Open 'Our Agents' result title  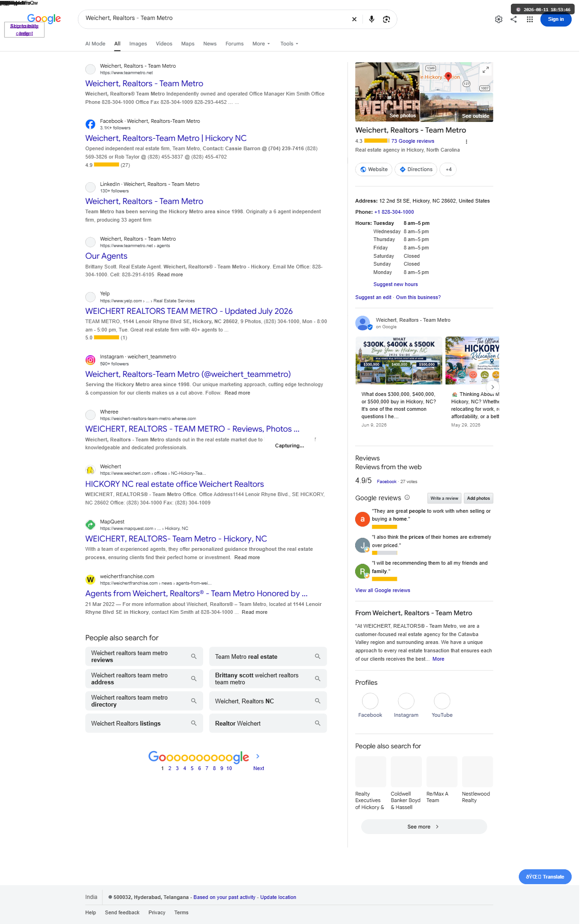click(x=106, y=256)
